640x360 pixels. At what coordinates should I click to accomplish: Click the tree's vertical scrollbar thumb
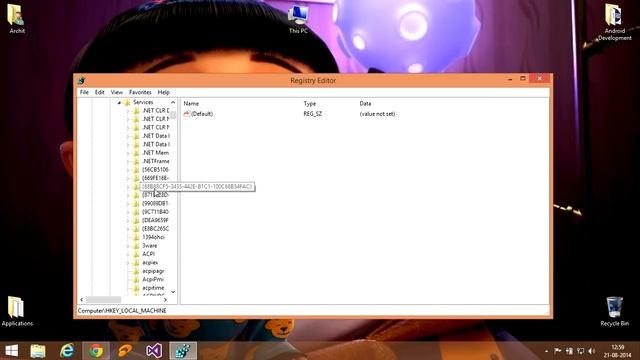pos(173,115)
